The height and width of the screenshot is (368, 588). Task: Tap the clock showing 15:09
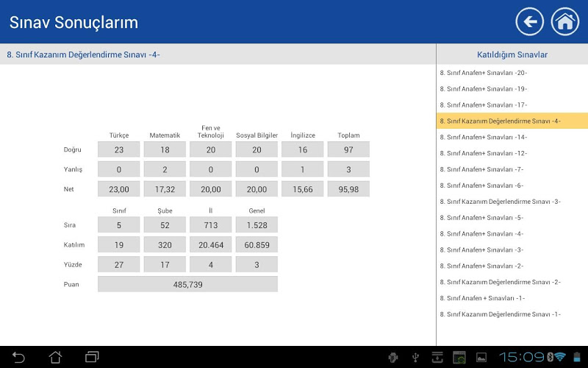click(521, 357)
